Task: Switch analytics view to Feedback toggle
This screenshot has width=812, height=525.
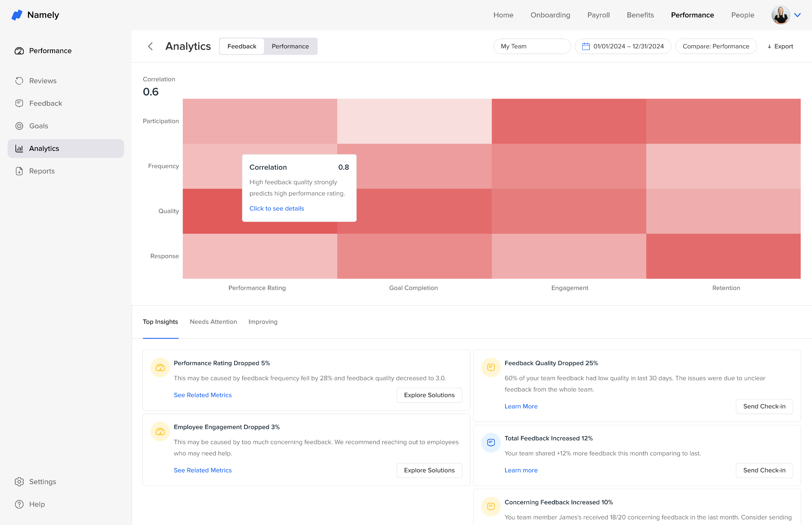Action: [242, 46]
